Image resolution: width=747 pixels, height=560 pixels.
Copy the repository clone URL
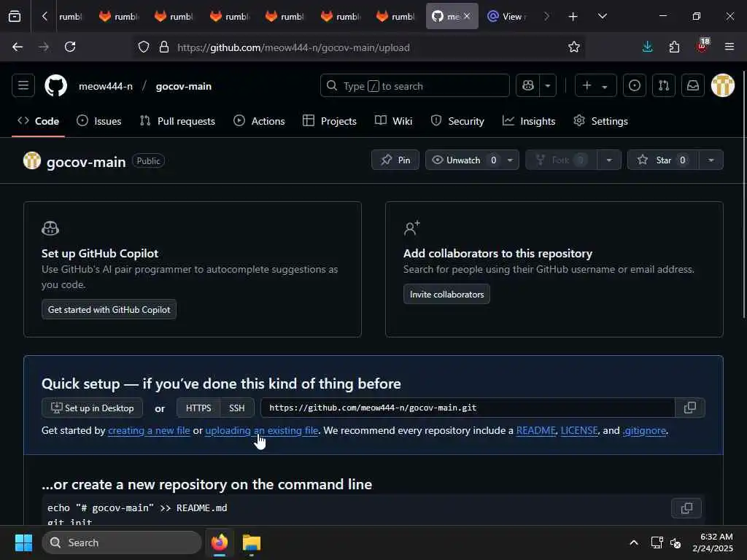click(690, 408)
